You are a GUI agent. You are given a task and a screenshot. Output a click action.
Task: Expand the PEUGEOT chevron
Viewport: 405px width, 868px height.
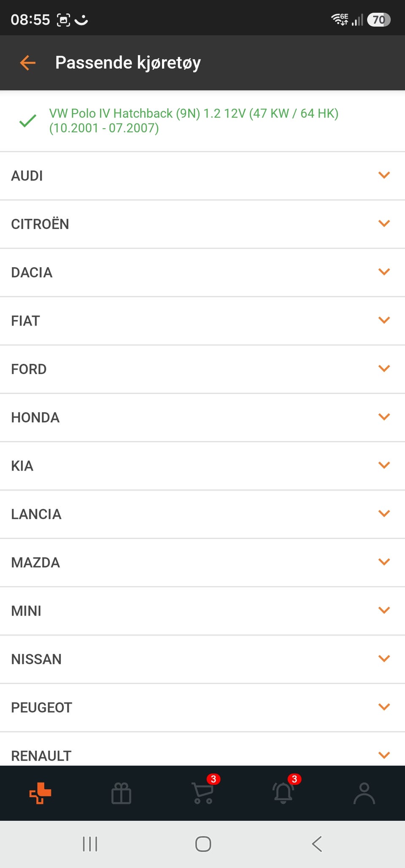[x=384, y=707]
